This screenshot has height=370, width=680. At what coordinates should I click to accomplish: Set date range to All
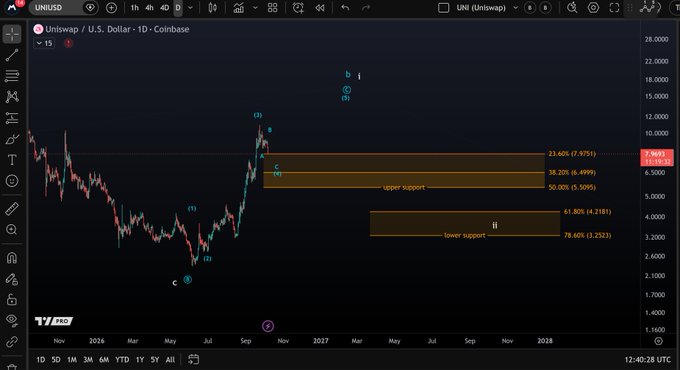170,360
